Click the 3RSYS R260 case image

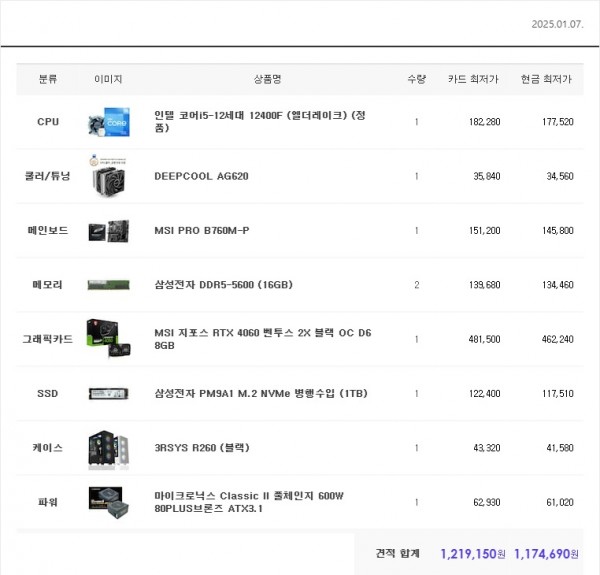107,448
